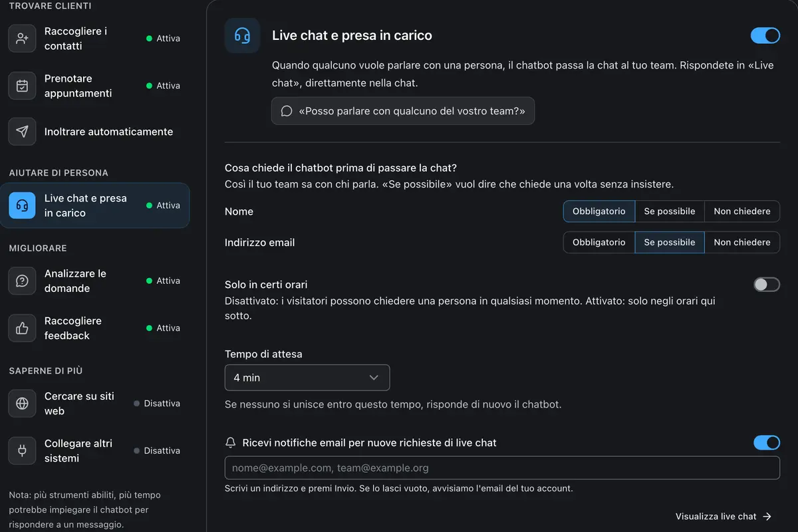Image resolution: width=798 pixels, height=532 pixels.
Task: Go to Raccogliere feedback in the sidebar
Action: [x=94, y=328]
